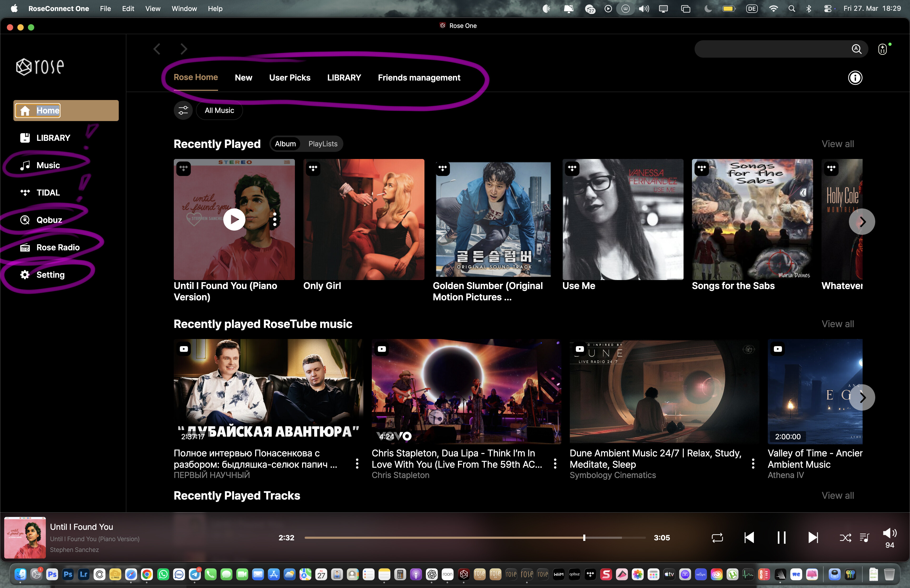This screenshot has width=910, height=588.
Task: Click the info icon at top right
Action: (x=855, y=78)
